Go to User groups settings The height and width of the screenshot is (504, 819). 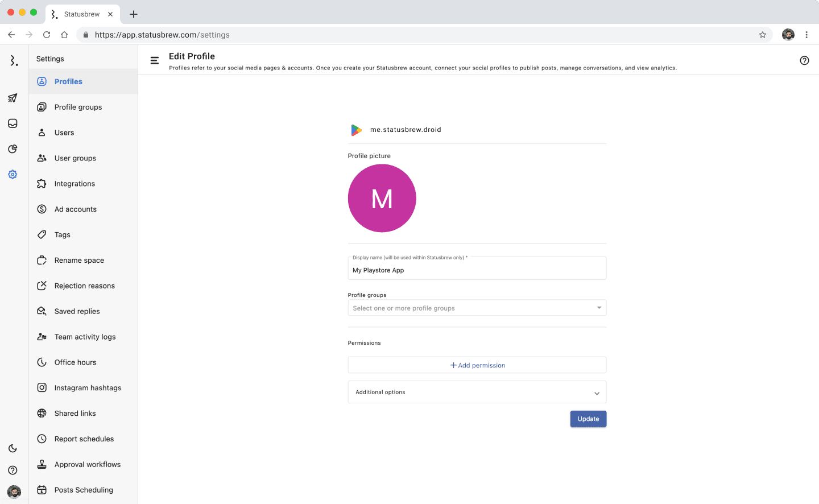[x=84, y=158]
